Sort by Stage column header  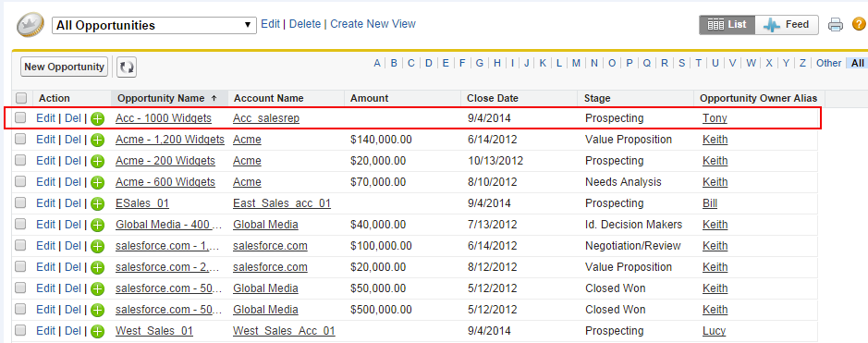[597, 99]
